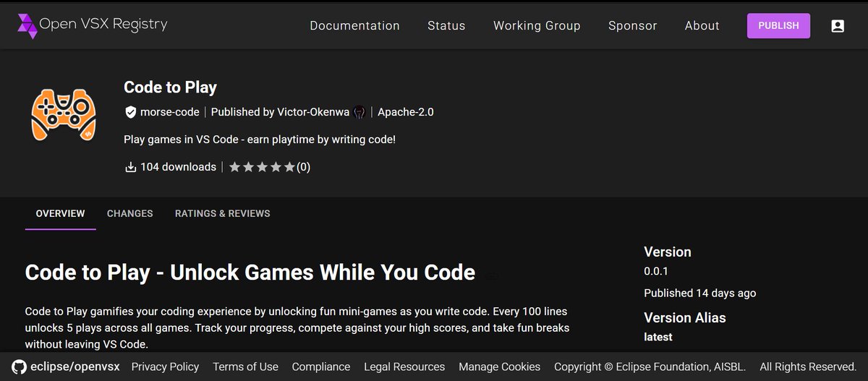The image size is (868, 381).
Task: Click the Copyright Eclipse Foundation text
Action: point(650,367)
